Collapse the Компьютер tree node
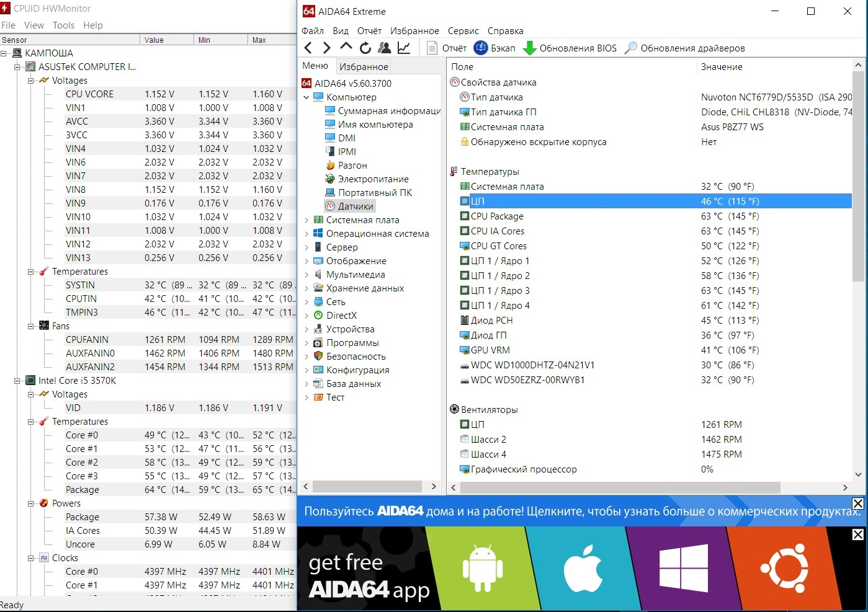 (x=306, y=97)
